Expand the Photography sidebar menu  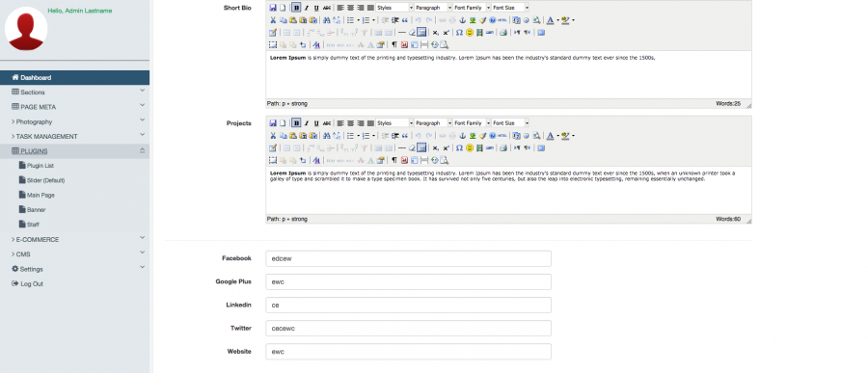[x=74, y=121]
